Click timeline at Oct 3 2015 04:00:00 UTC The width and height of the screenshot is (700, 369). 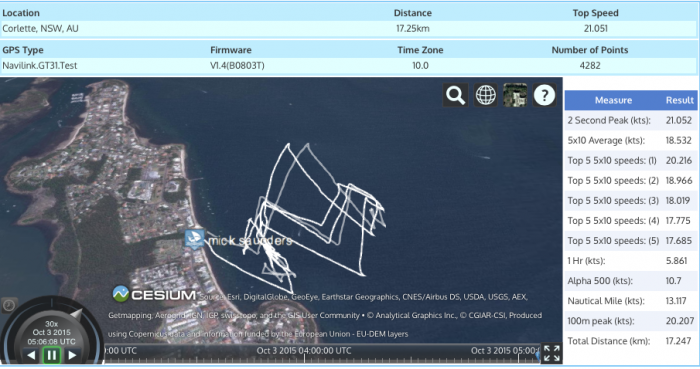coord(304,351)
